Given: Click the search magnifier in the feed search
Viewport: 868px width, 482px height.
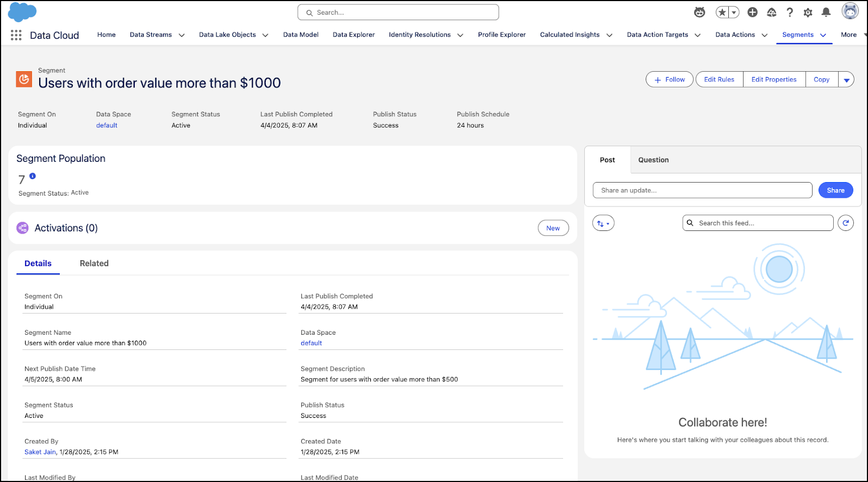Looking at the screenshot, I should point(690,223).
